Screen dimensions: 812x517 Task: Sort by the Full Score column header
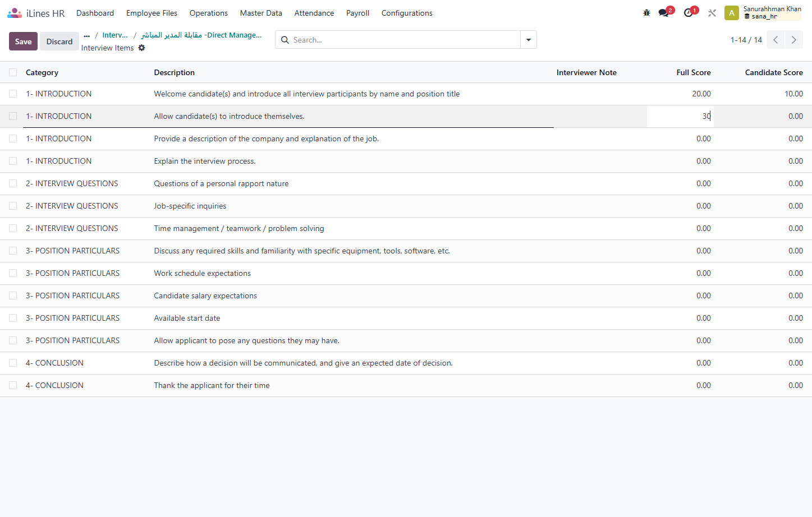[x=694, y=72]
